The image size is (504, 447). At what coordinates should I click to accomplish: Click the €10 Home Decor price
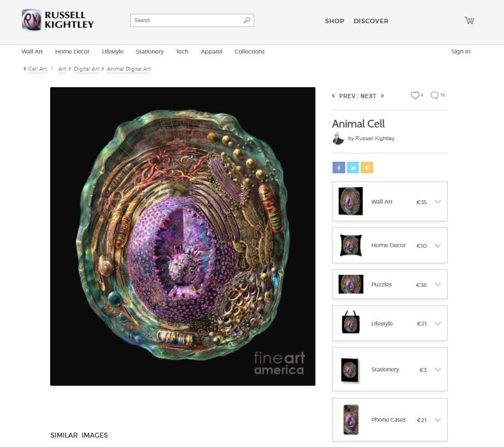pyautogui.click(x=421, y=246)
